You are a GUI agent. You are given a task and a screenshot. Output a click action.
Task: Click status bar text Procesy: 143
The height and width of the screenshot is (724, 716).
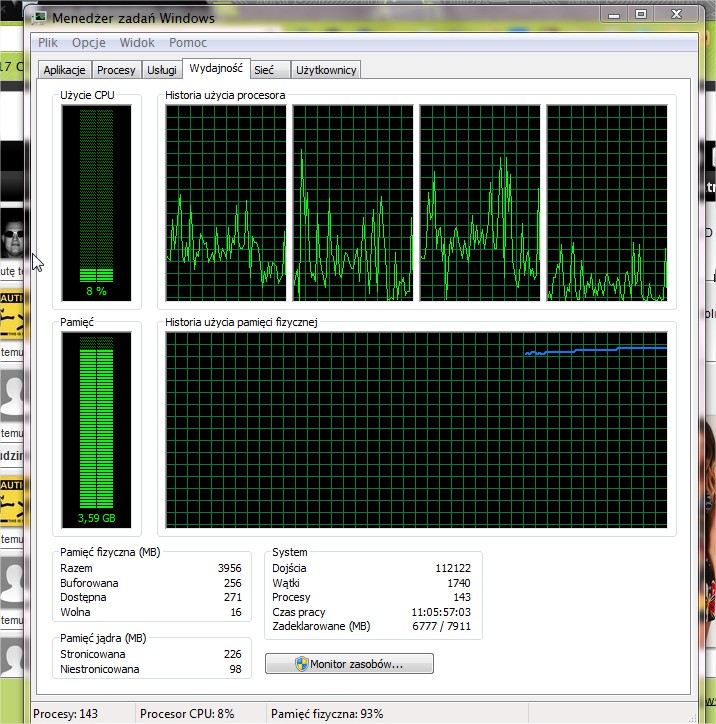[65, 713]
